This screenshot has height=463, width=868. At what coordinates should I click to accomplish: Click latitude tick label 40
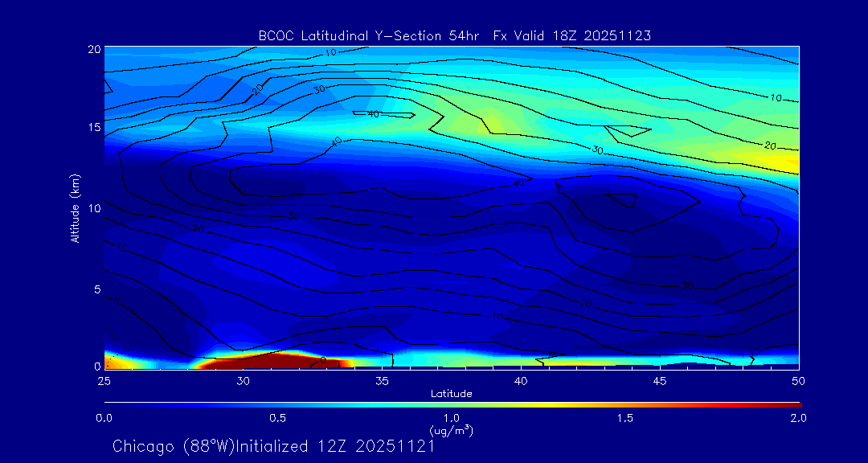pos(521,381)
